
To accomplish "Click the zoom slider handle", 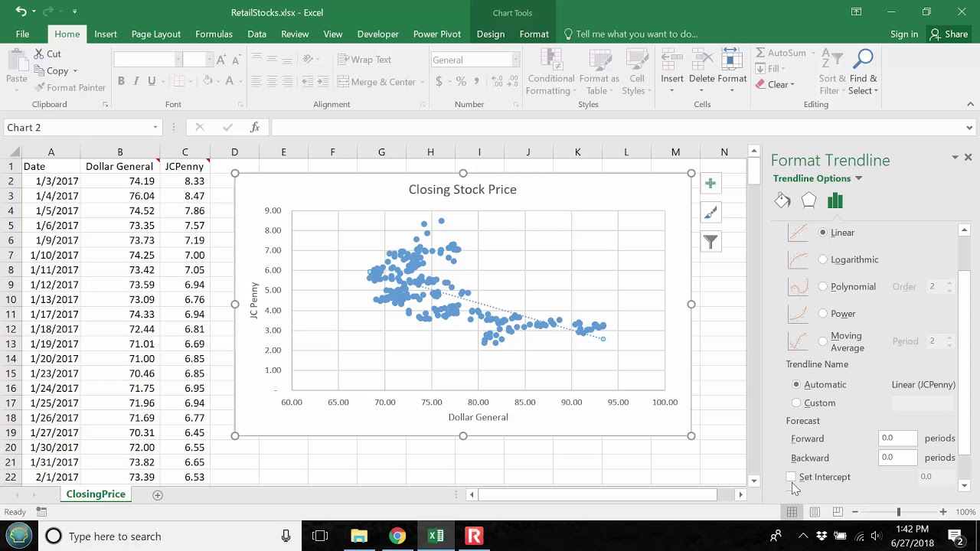I will 899,512.
